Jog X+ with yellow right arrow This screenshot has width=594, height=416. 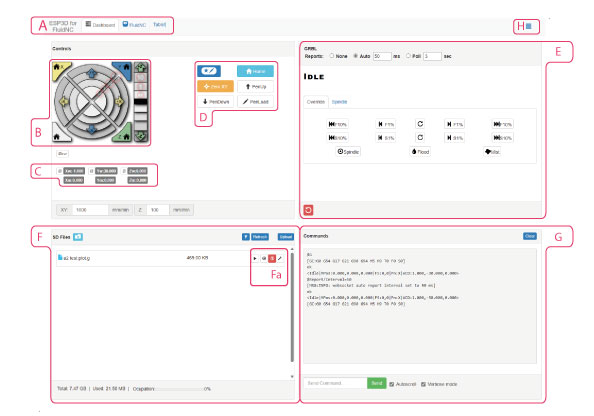[119, 102]
